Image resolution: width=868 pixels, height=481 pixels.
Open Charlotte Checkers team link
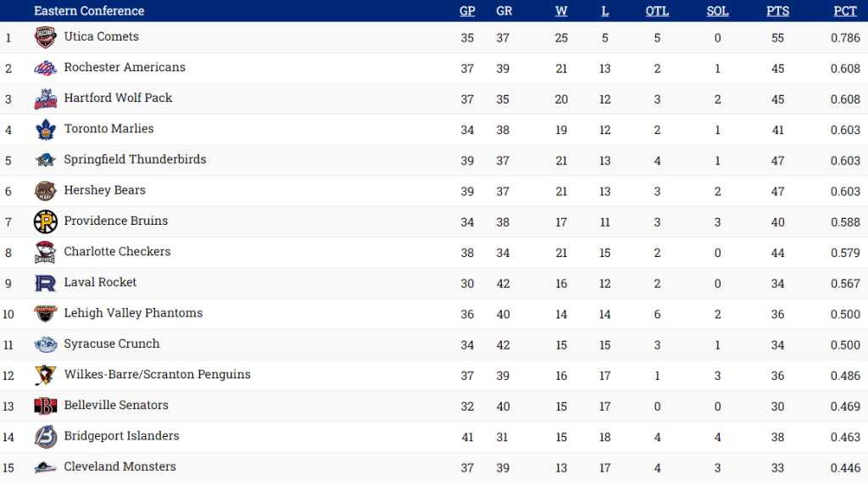click(117, 252)
